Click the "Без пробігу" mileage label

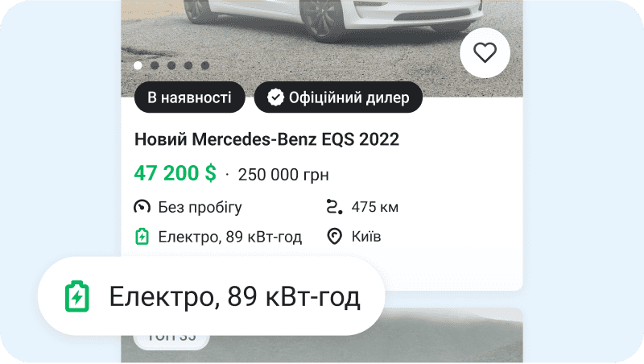200,208
